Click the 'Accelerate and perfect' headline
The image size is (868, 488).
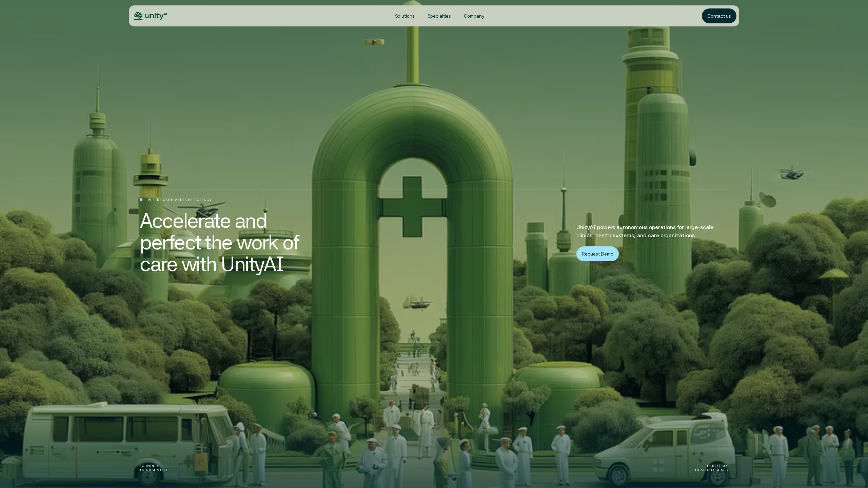click(219, 242)
